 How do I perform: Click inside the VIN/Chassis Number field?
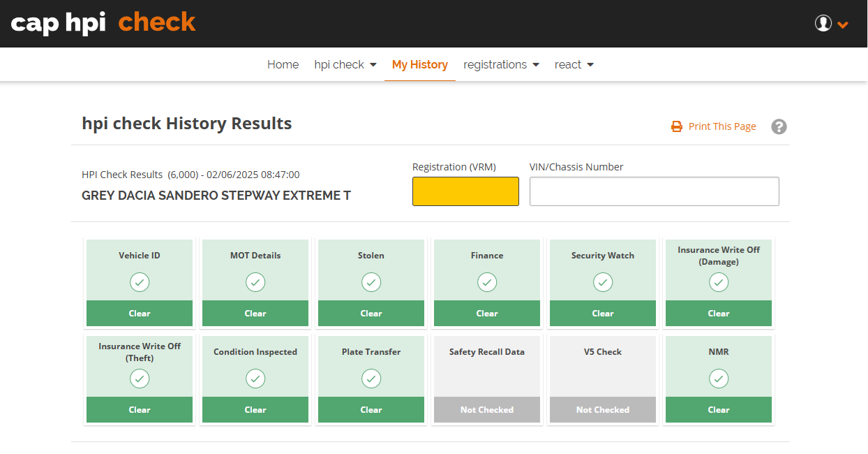click(x=654, y=191)
